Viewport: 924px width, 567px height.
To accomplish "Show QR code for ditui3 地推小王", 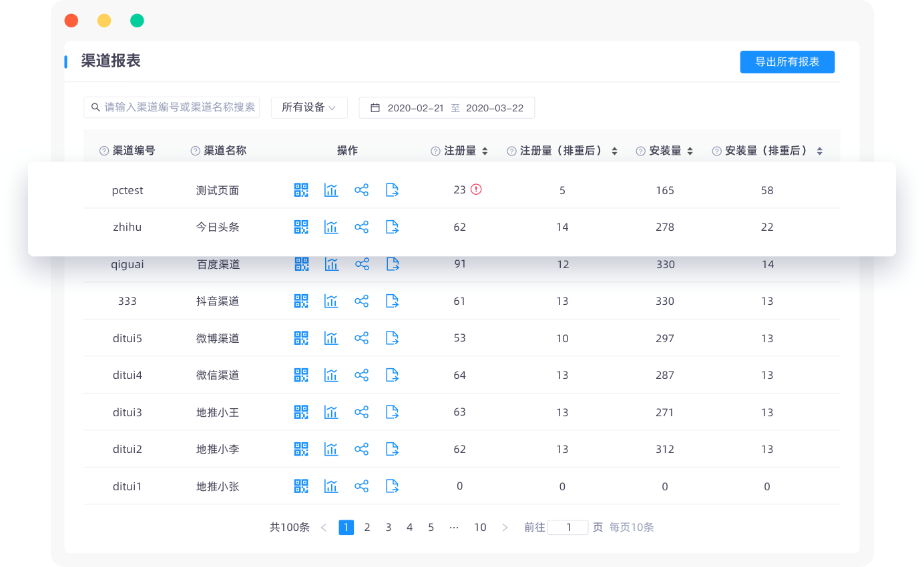I will click(301, 412).
